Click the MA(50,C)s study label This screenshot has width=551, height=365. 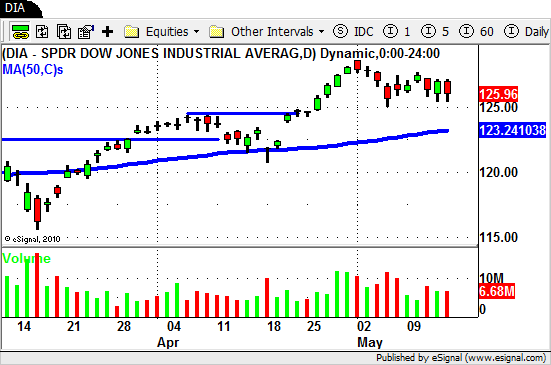[x=33, y=70]
